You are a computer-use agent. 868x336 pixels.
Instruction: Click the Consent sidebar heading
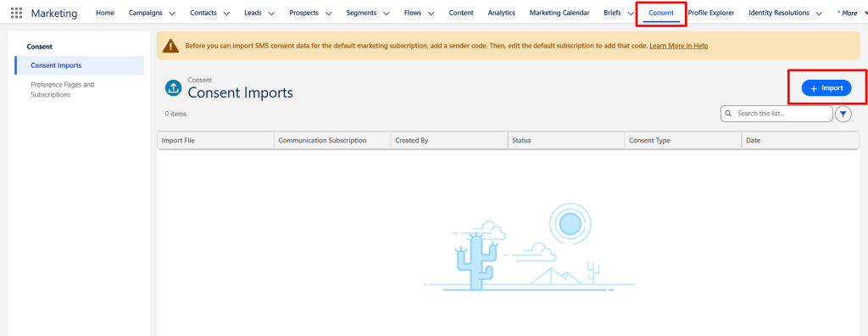[x=39, y=47]
